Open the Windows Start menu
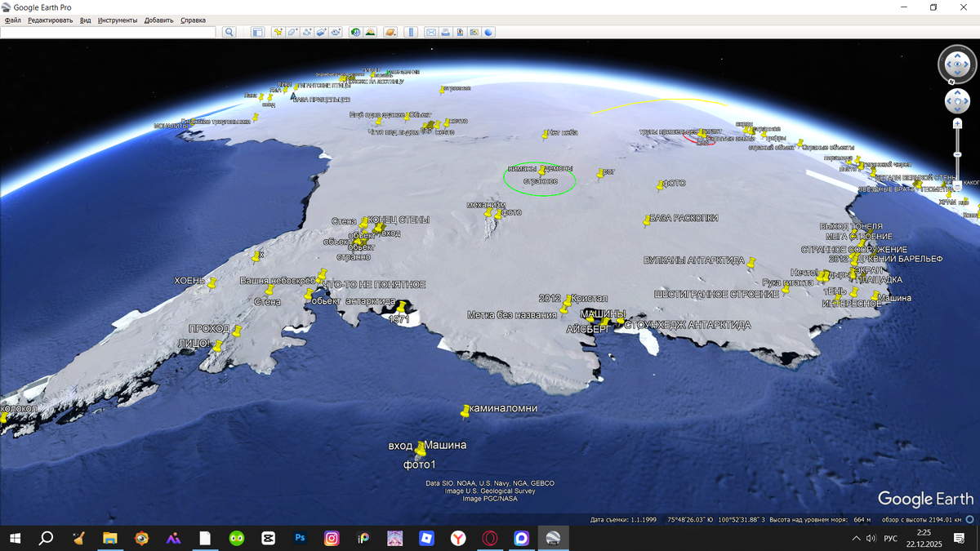The width and height of the screenshot is (980, 551). pyautogui.click(x=15, y=538)
